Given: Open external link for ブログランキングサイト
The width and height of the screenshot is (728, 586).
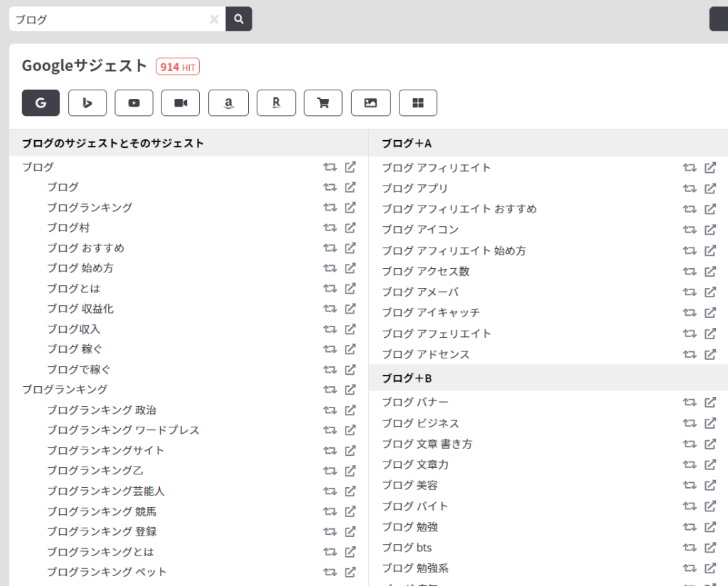Looking at the screenshot, I should click(350, 450).
